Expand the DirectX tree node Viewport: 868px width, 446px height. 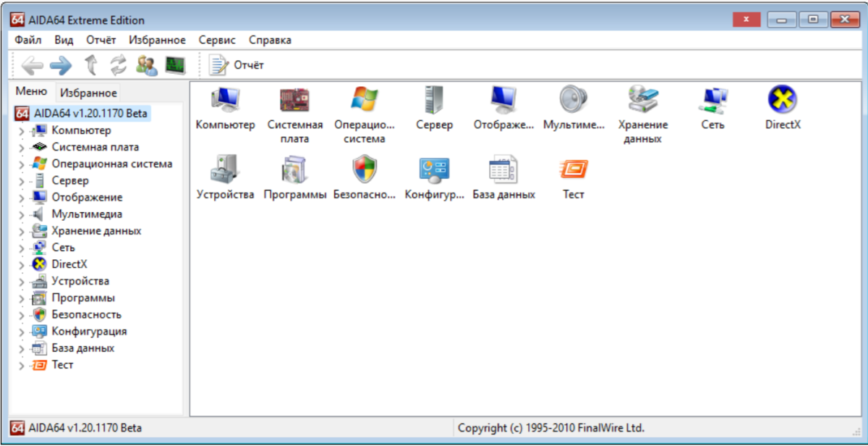[22, 265]
